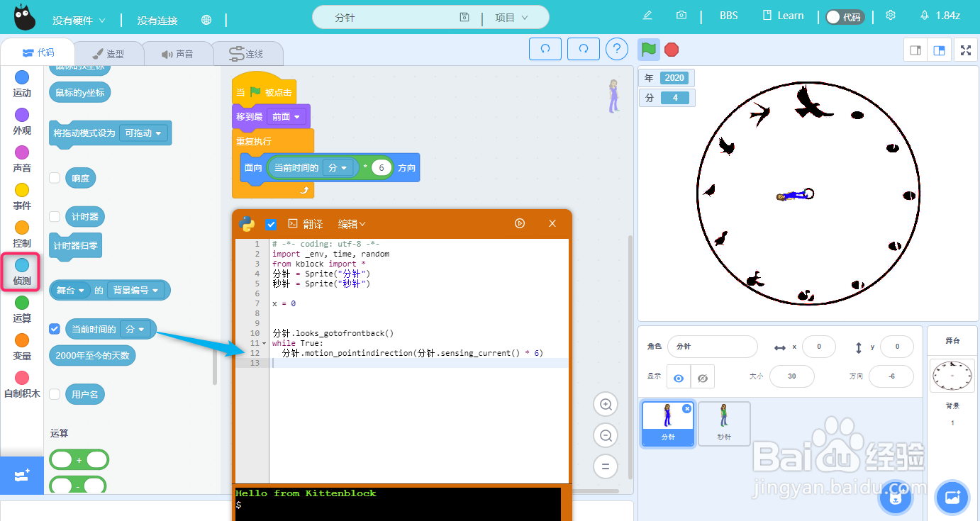The height and width of the screenshot is (521, 980).
Task: Show sprite with eye icon
Action: pyautogui.click(x=679, y=378)
